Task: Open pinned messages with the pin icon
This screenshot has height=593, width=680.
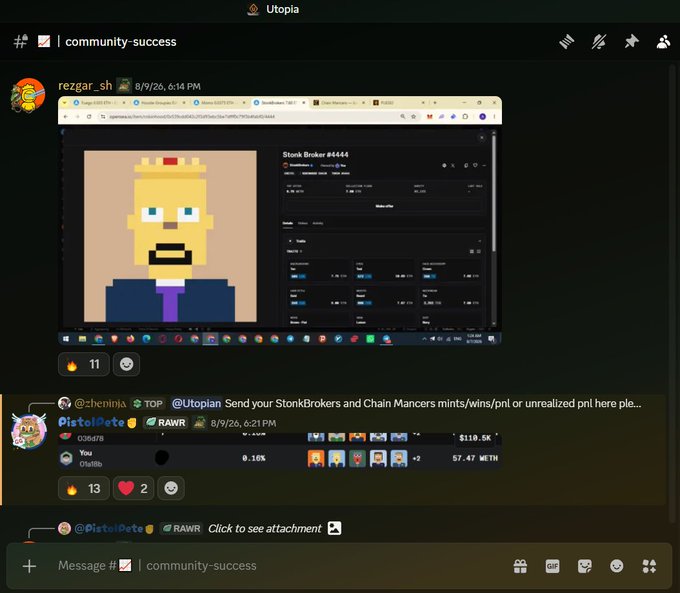Action: pyautogui.click(x=631, y=42)
